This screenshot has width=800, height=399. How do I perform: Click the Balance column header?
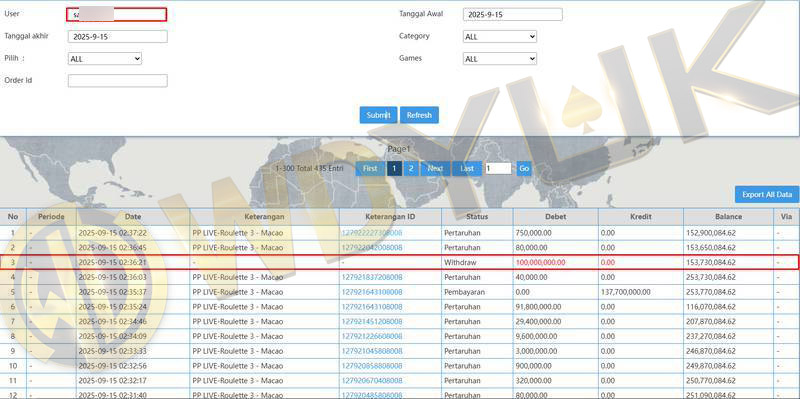pos(728,217)
